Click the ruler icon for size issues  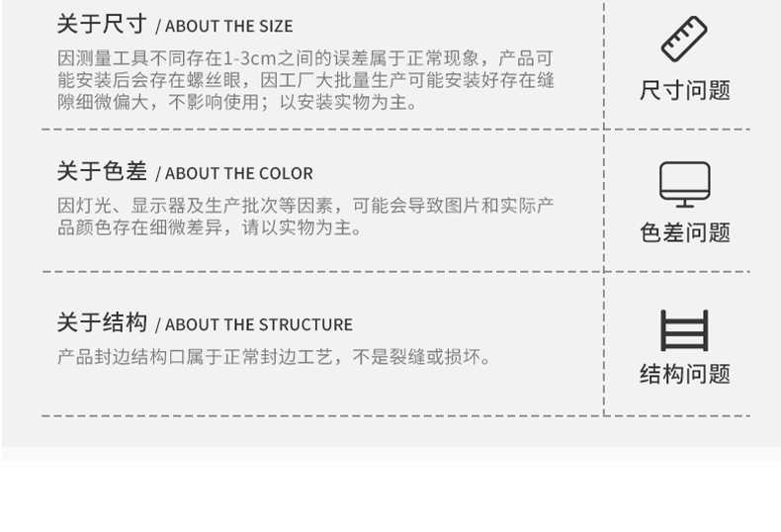click(684, 40)
